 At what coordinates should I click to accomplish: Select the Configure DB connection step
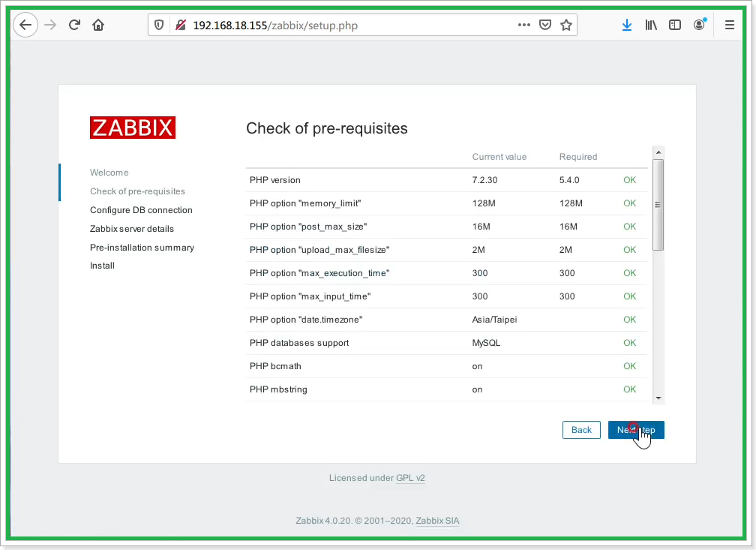pyautogui.click(x=141, y=210)
